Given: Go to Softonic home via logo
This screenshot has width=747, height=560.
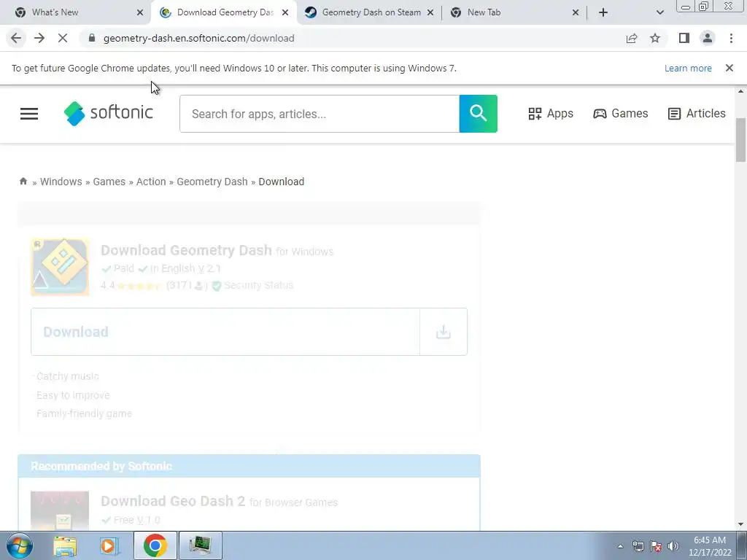Looking at the screenshot, I should coord(108,113).
